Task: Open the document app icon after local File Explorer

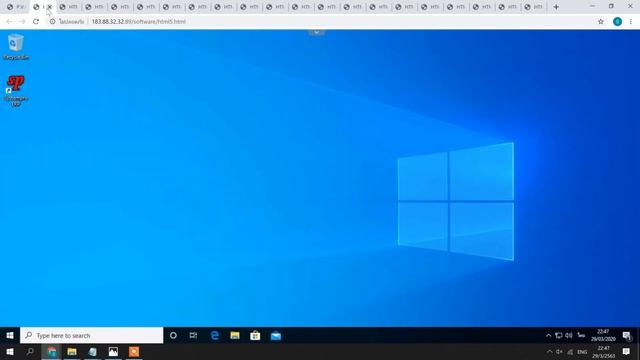Action: pyautogui.click(x=93, y=352)
